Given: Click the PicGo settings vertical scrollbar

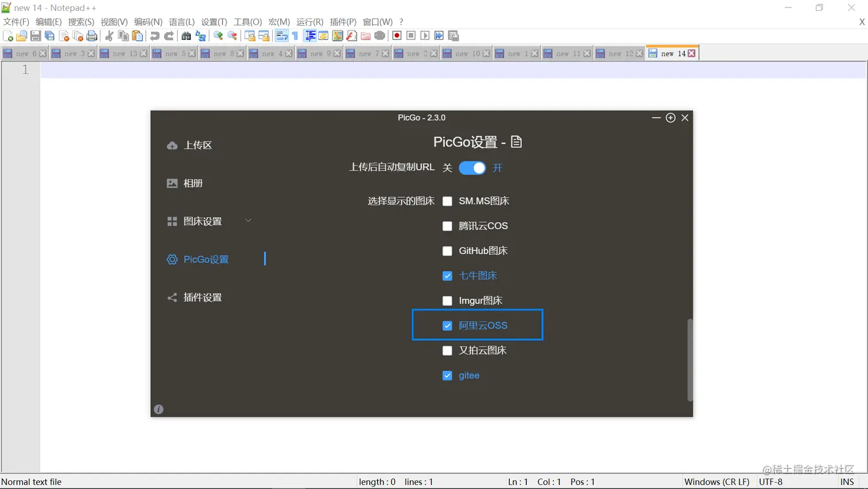Looking at the screenshot, I should click(x=689, y=360).
